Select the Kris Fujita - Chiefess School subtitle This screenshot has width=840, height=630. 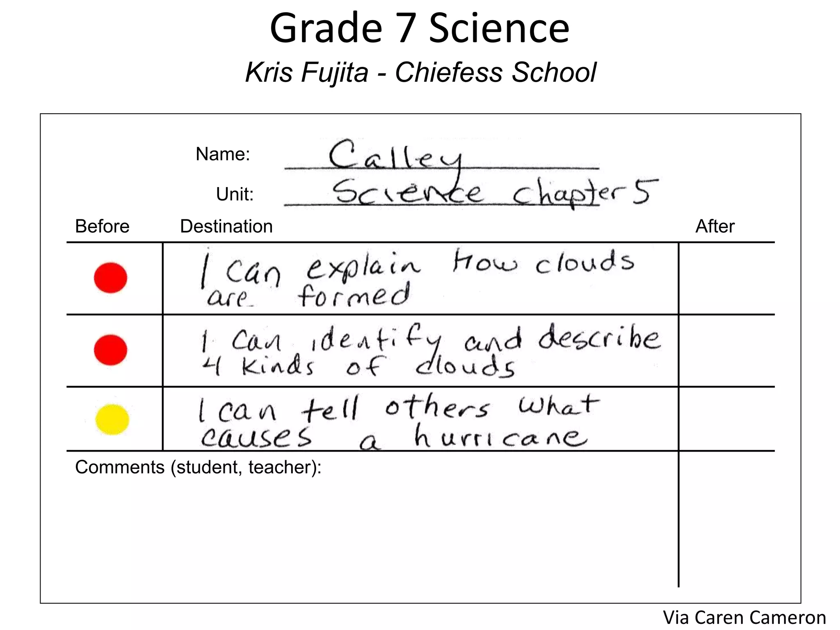point(420,72)
